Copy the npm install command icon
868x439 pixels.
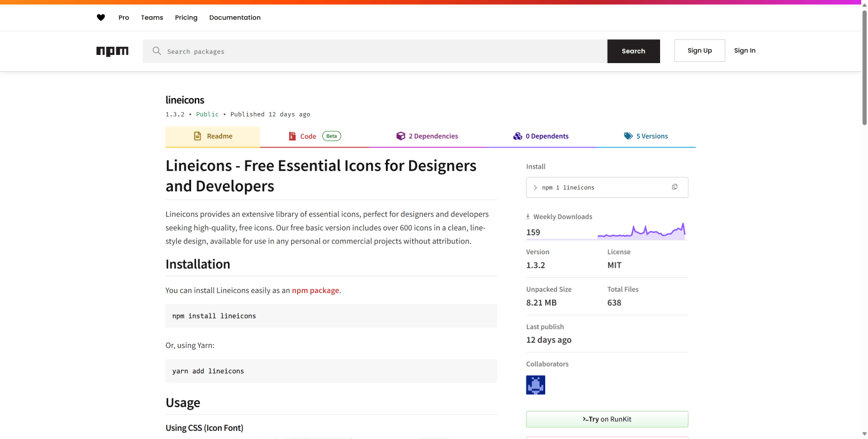pyautogui.click(x=674, y=187)
